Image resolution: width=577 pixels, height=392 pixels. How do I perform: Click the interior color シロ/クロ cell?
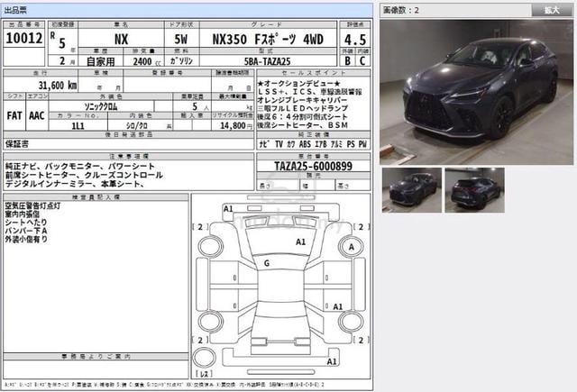137,126
